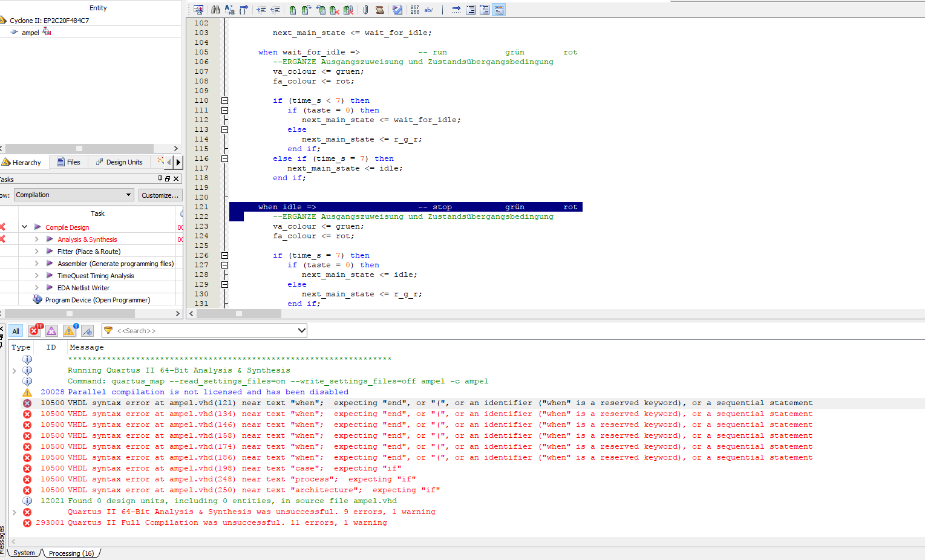Select the Cyclone II: EP2C20F484C7 device row
This screenshot has height=560, width=925.
[48, 20]
